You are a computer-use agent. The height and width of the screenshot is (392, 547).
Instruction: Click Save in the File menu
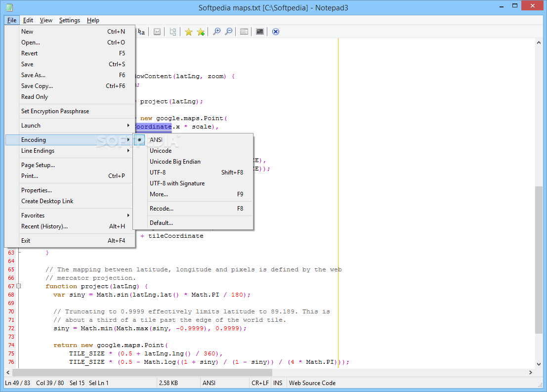click(x=70, y=64)
